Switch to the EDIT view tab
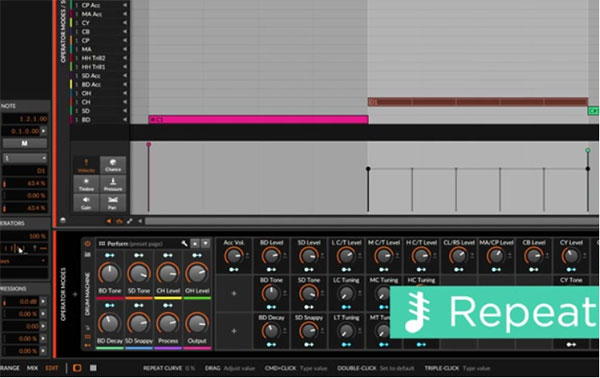600x378 pixels. (x=52, y=368)
